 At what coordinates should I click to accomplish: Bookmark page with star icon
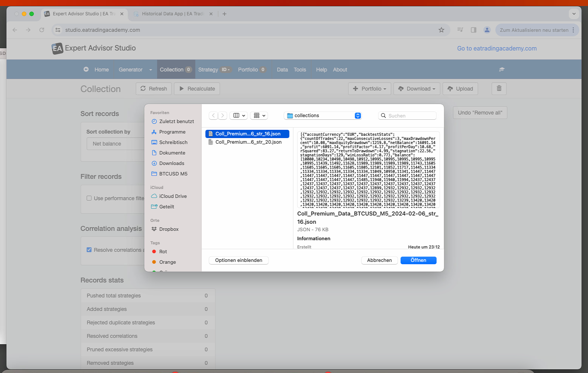pos(442,30)
